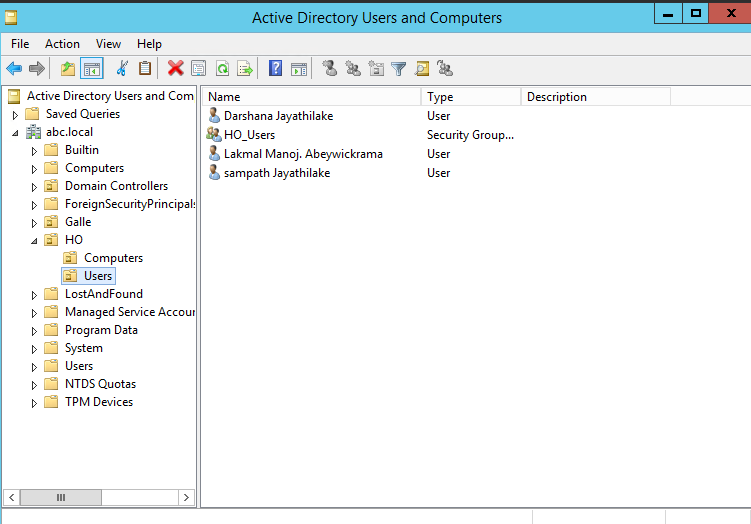
Task: Click the red Delete X icon
Action: point(176,68)
